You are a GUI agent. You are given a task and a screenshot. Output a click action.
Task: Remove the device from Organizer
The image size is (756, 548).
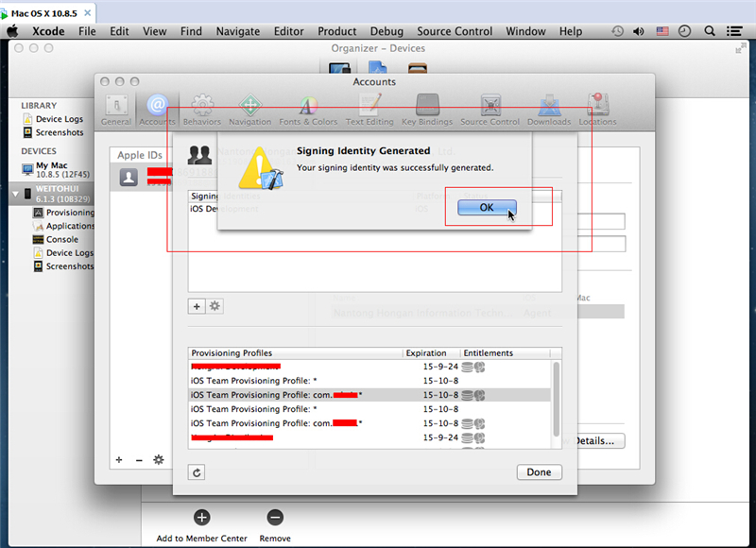(x=275, y=526)
